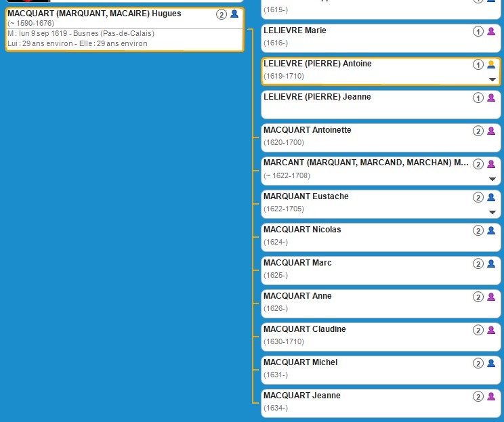Click circled number 1 badge for LELIEVRE Jeanne
Image resolution: width=504 pixels, height=422 pixels.
click(478, 98)
